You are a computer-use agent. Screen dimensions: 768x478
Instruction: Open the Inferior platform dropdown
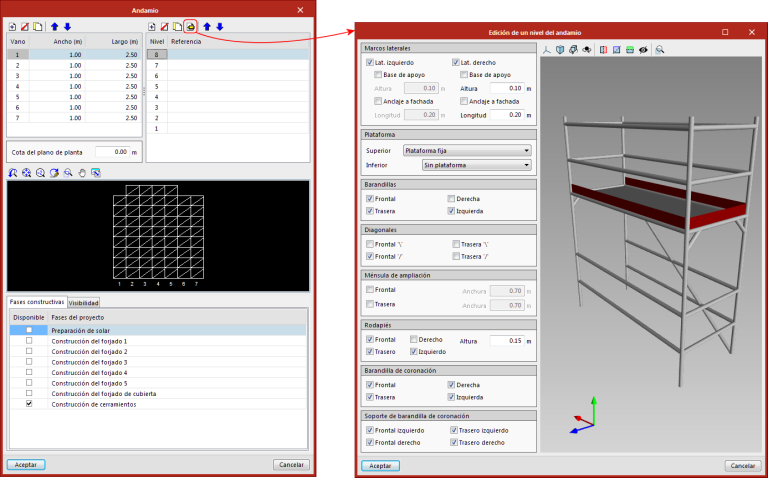coord(475,164)
